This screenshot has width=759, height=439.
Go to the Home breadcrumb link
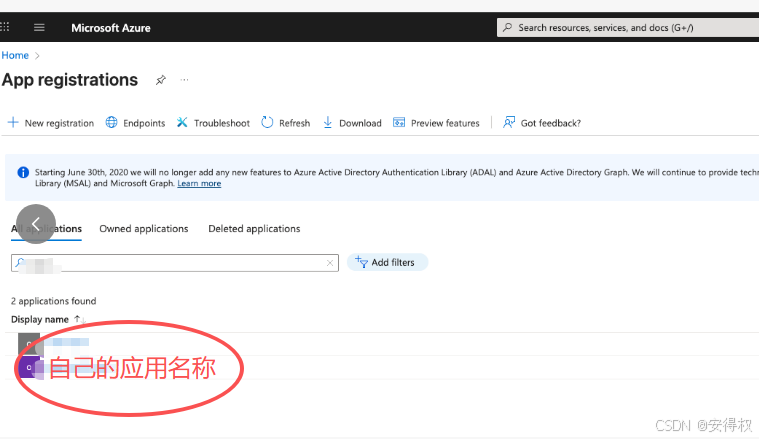coord(15,55)
